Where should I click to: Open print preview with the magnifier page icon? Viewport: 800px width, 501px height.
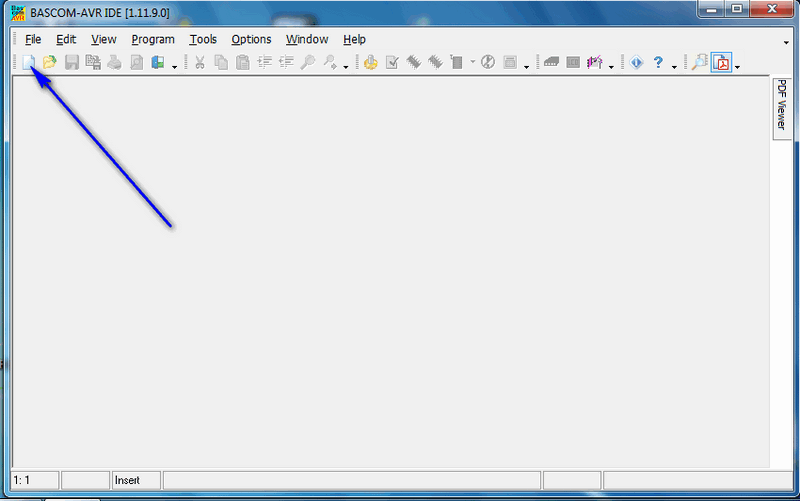click(x=136, y=63)
